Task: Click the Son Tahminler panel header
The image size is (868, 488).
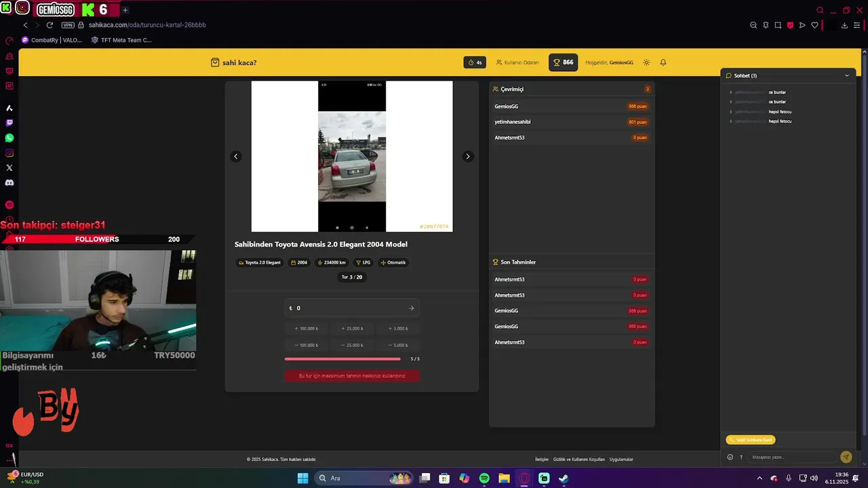Action: [x=572, y=262]
